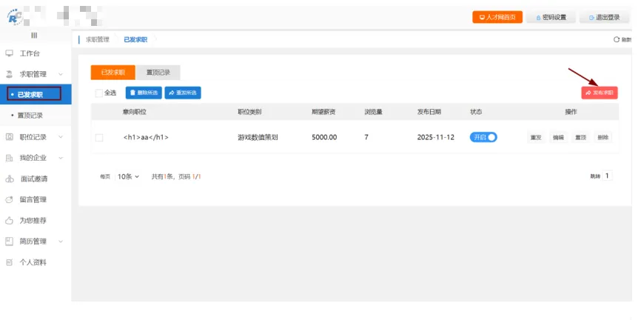Check the 全选 select-all checkbox

pyautogui.click(x=99, y=93)
